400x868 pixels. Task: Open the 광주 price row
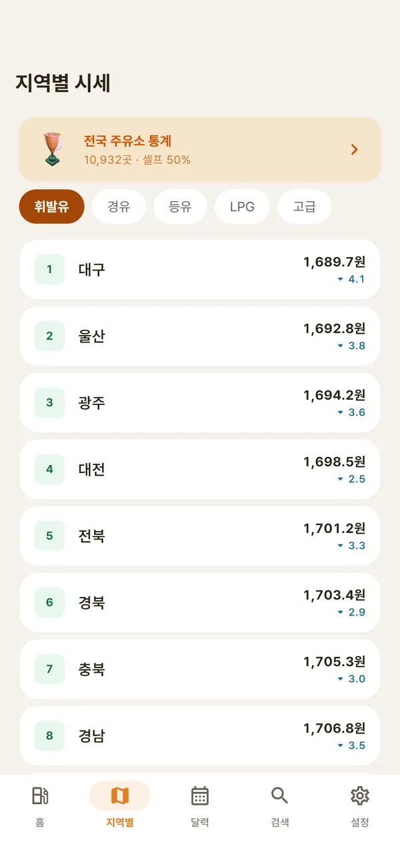pyautogui.click(x=200, y=402)
